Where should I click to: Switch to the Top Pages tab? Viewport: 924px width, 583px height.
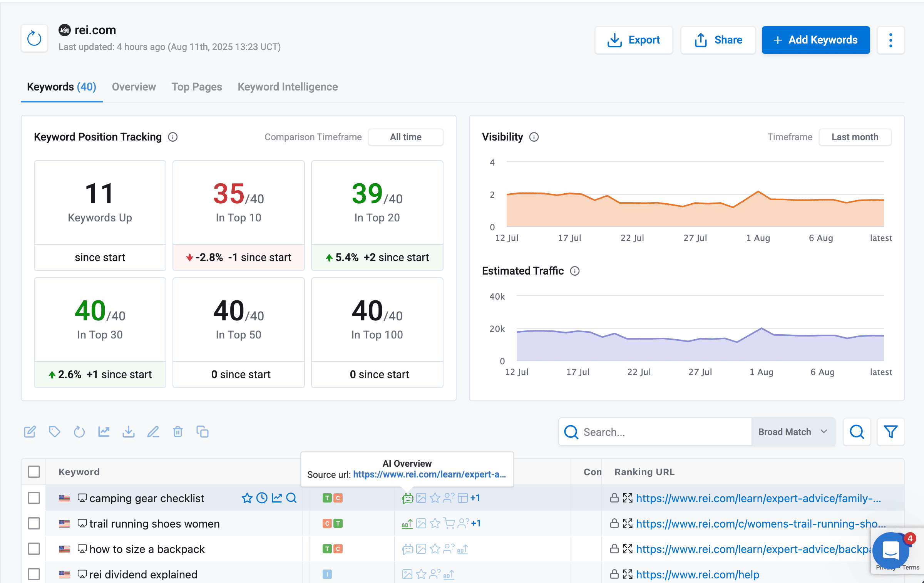[197, 87]
